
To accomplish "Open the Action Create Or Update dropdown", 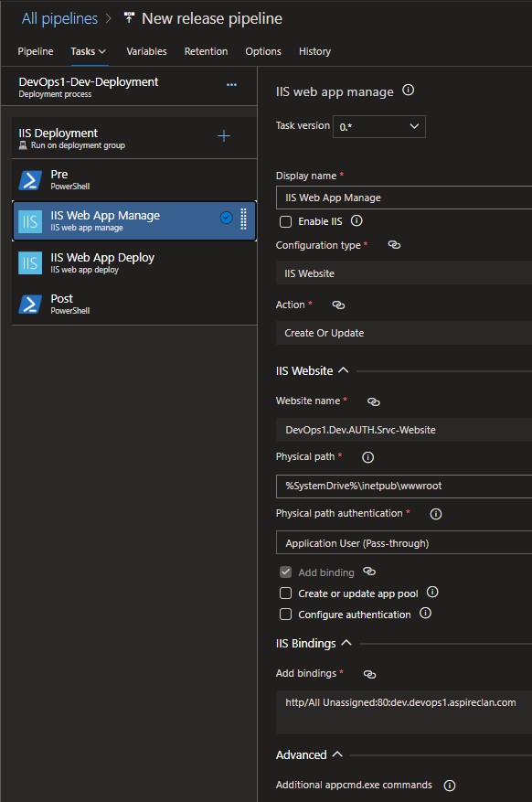I will pyautogui.click(x=404, y=333).
